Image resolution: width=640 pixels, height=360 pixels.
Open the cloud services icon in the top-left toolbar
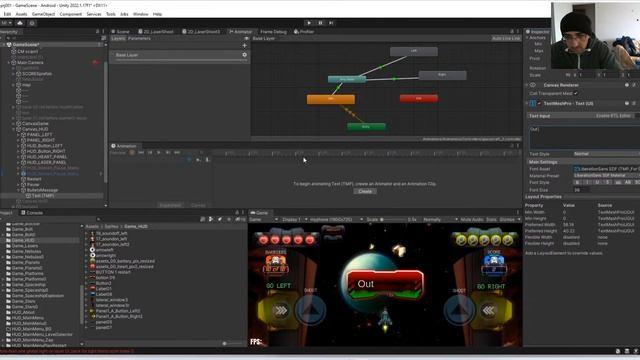pyautogui.click(x=20, y=23)
